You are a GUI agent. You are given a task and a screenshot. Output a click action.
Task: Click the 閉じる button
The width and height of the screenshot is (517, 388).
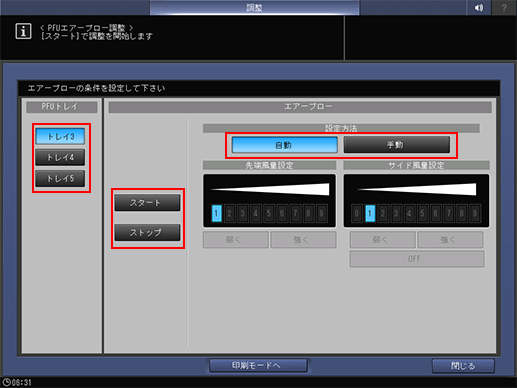[x=463, y=366]
